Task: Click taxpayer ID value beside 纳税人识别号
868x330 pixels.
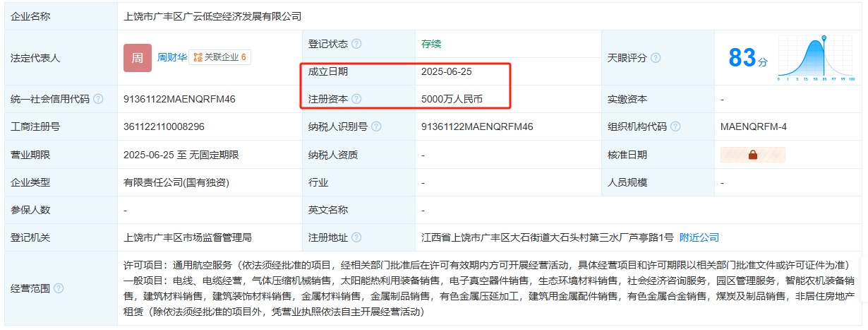Action: tap(477, 126)
